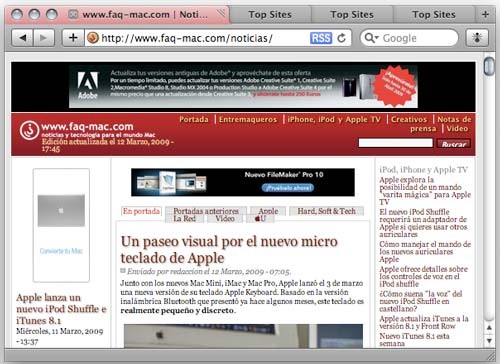Select the Apple U logo tab

[260, 219]
